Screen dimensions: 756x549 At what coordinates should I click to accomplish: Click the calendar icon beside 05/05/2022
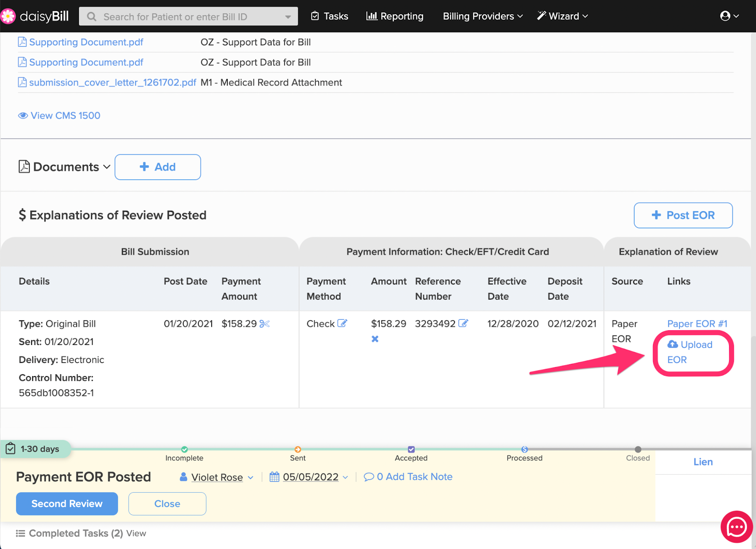(x=275, y=477)
